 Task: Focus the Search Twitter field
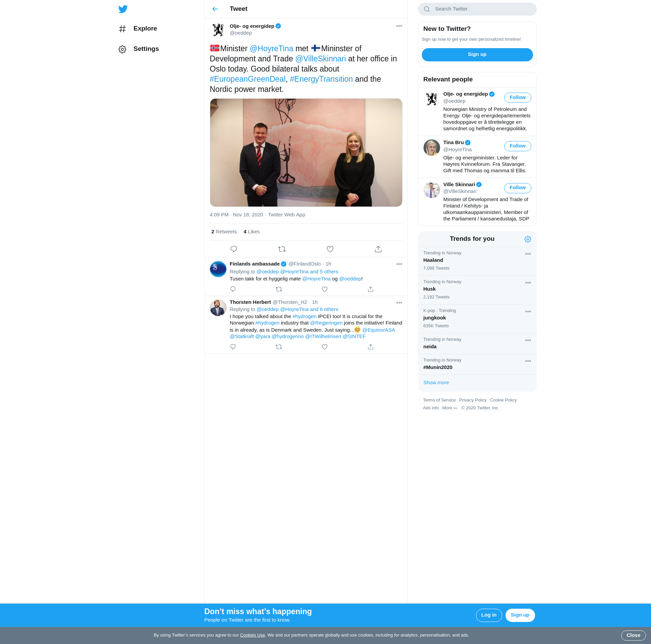click(x=481, y=9)
